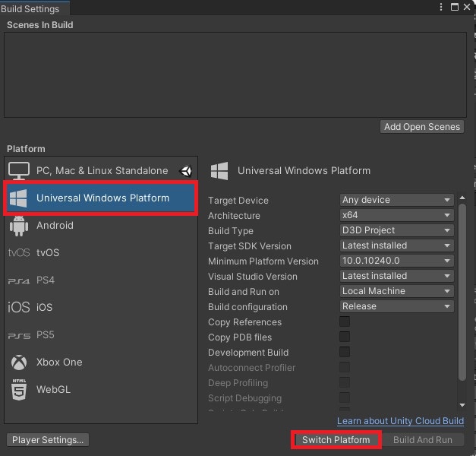Click the Unity logo beside PC Standalone
This screenshot has width=476, height=456.
tap(186, 171)
